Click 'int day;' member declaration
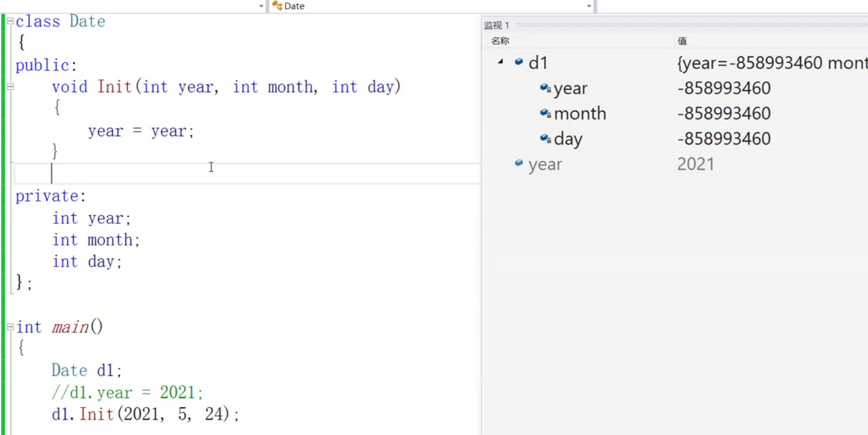868x435 pixels. coord(87,262)
